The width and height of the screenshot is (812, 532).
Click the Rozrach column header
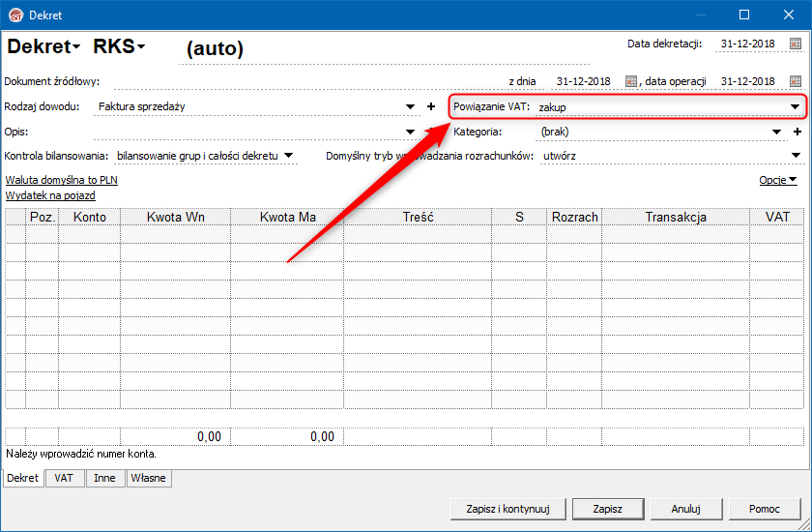coord(574,217)
